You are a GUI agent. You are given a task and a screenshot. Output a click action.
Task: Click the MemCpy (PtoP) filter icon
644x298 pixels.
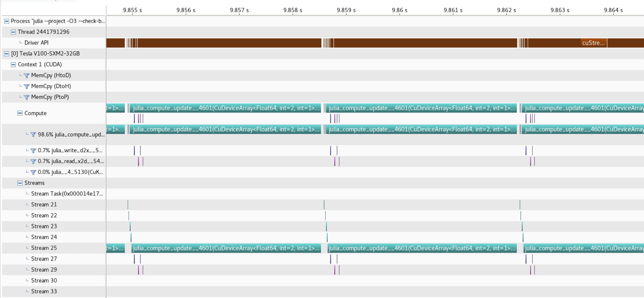coord(27,97)
